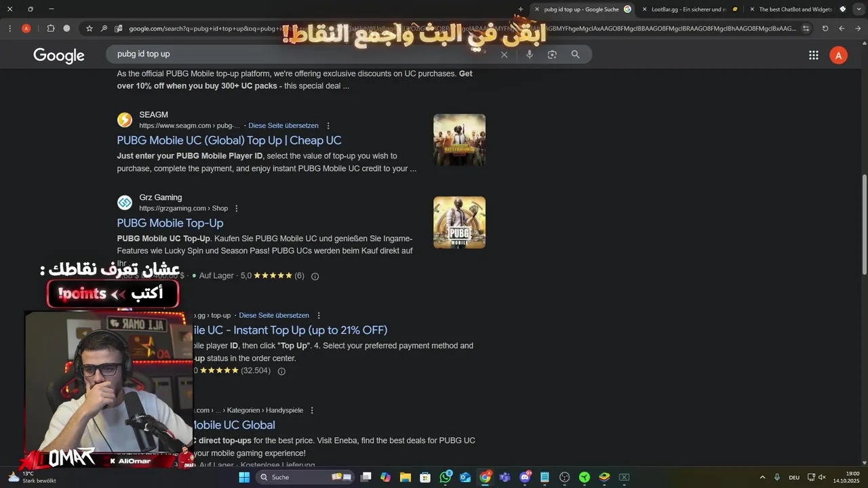Open Chrome's three-dot menu

pos(9,28)
